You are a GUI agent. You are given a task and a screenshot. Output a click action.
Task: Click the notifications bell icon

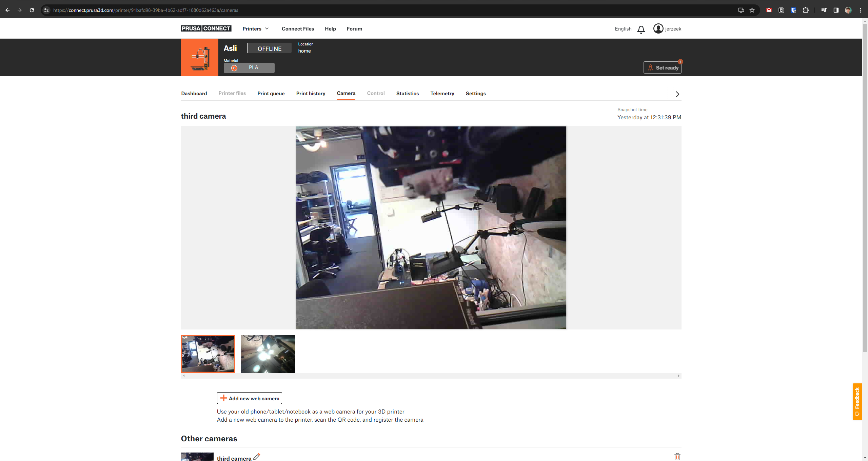[x=641, y=29]
